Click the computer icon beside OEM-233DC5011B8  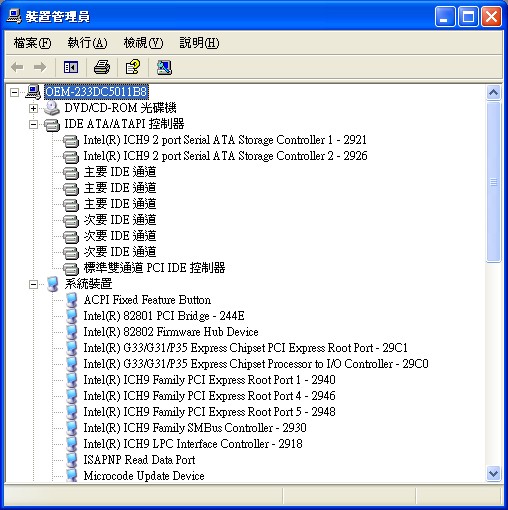click(33, 92)
